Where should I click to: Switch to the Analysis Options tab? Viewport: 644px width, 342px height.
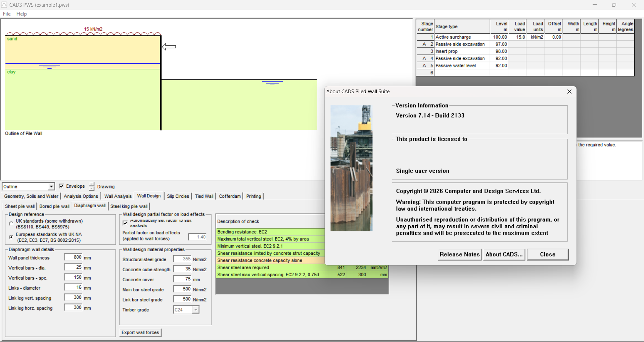81,196
